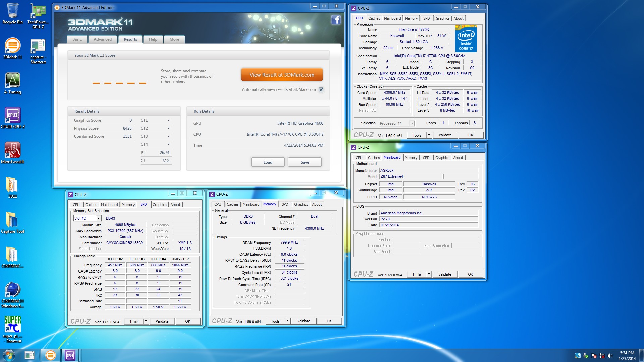Expand Tools arrow in CPU-Z Mainboard window
The width and height of the screenshot is (644, 362).
click(x=428, y=274)
